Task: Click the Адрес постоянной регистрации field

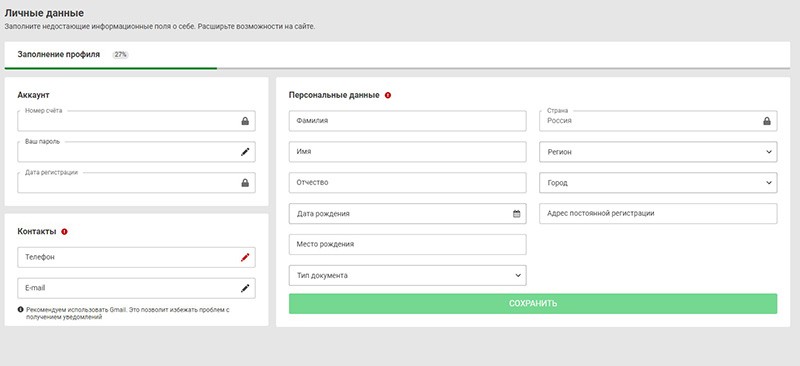Action: (658, 213)
